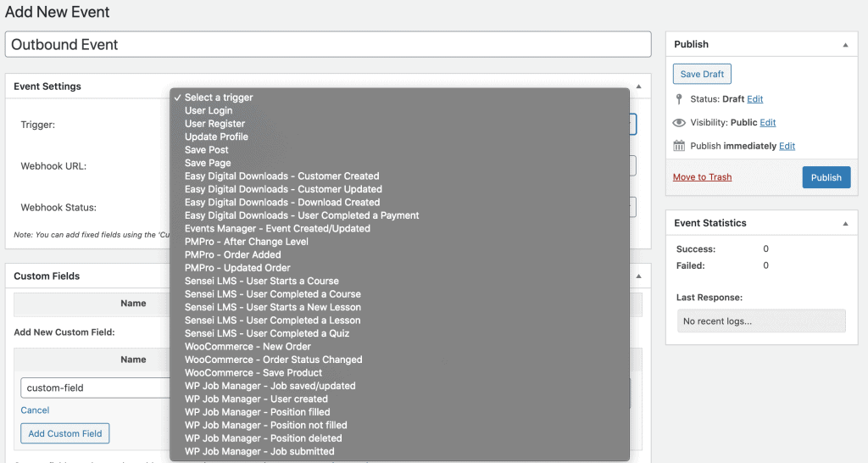Select WP Job Manager - Position deleted
The width and height of the screenshot is (868, 463).
(x=399, y=438)
